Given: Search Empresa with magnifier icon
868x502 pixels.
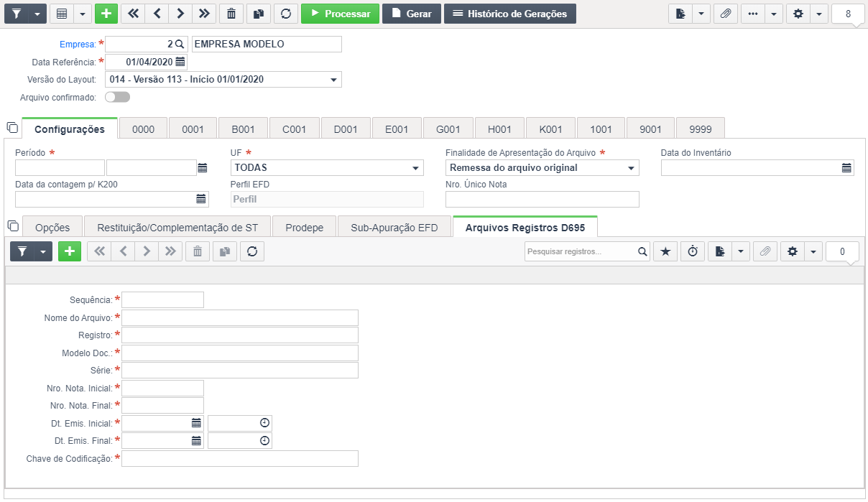Looking at the screenshot, I should [x=180, y=44].
